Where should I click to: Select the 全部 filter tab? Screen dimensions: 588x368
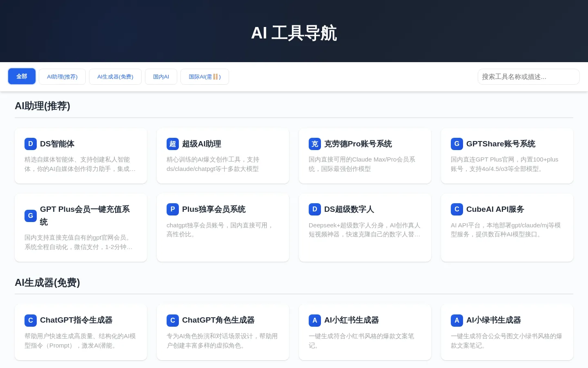(22, 76)
